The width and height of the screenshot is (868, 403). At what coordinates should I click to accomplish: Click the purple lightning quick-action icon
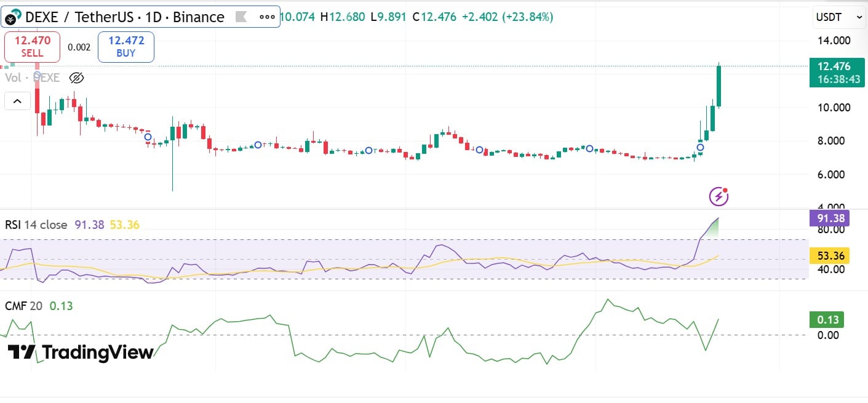tap(718, 195)
